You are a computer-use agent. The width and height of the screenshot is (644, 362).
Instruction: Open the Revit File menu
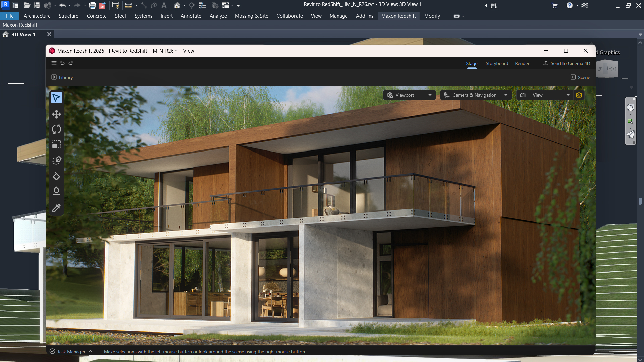click(10, 16)
